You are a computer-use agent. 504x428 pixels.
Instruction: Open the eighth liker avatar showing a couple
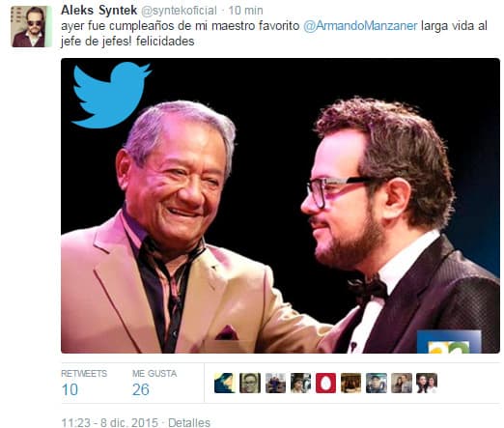coord(402,383)
